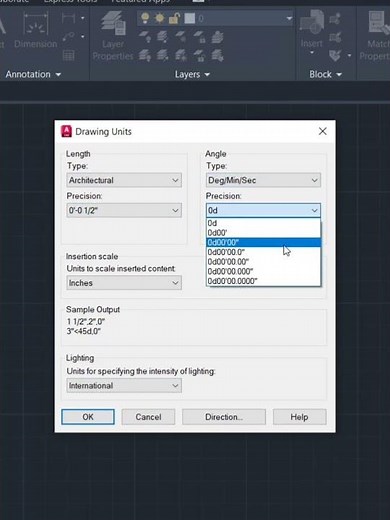Image resolution: width=390 pixels, height=520 pixels.
Task: Click the Match Properties icon
Action: pos(379,36)
